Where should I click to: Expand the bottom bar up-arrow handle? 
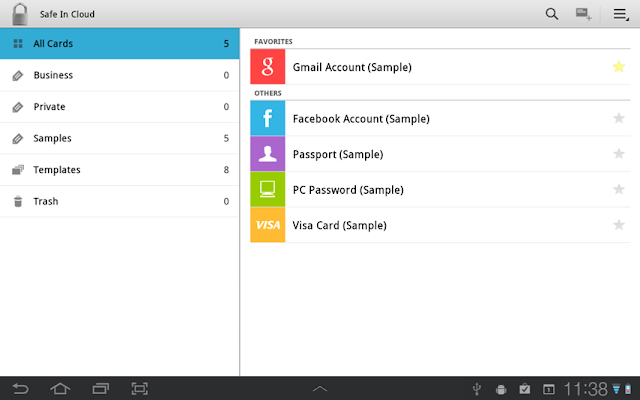tap(320, 389)
